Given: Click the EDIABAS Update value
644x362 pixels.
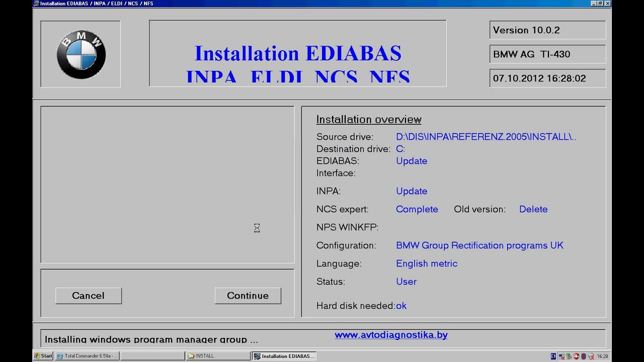Looking at the screenshot, I should coord(412,161).
